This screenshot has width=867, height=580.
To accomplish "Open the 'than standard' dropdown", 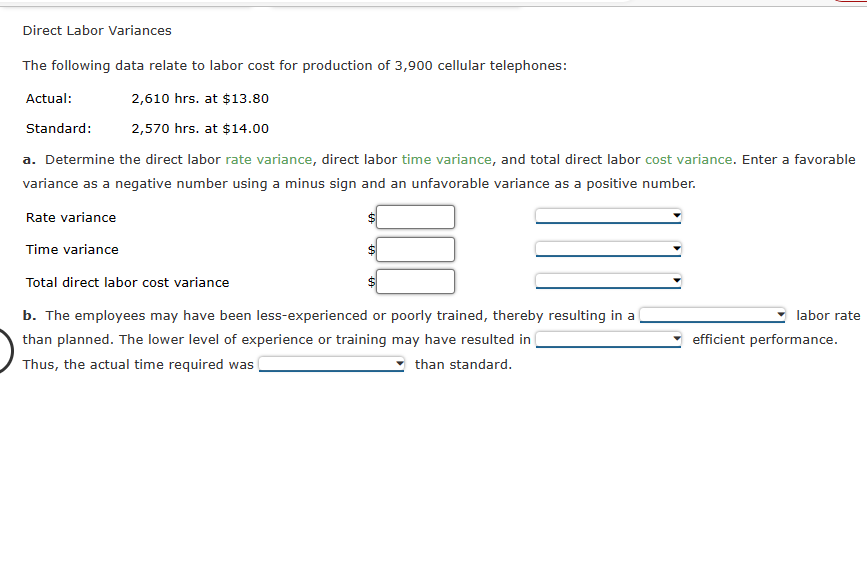I will tap(330, 364).
